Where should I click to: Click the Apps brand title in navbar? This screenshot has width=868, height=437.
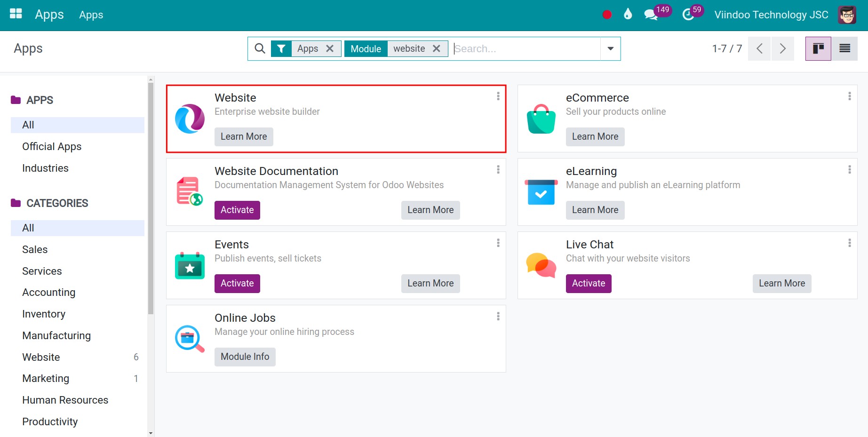49,15
